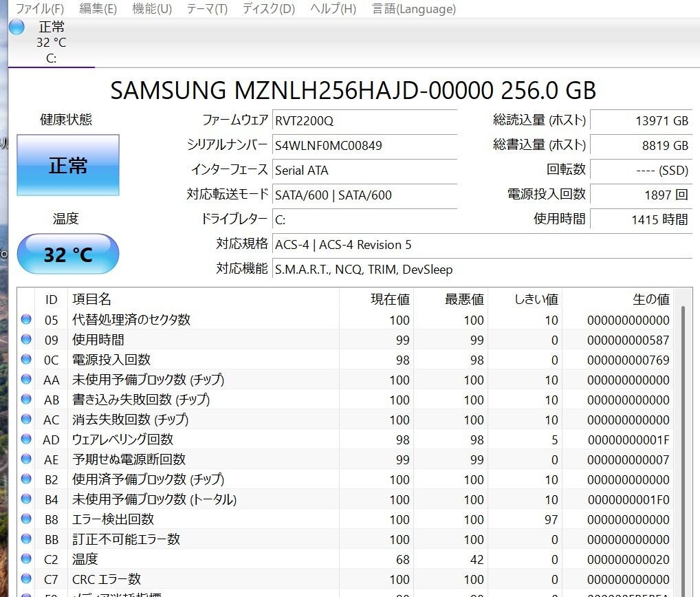Open the ファイル(F) menu
Screen dimensions: 700x597
[39, 9]
